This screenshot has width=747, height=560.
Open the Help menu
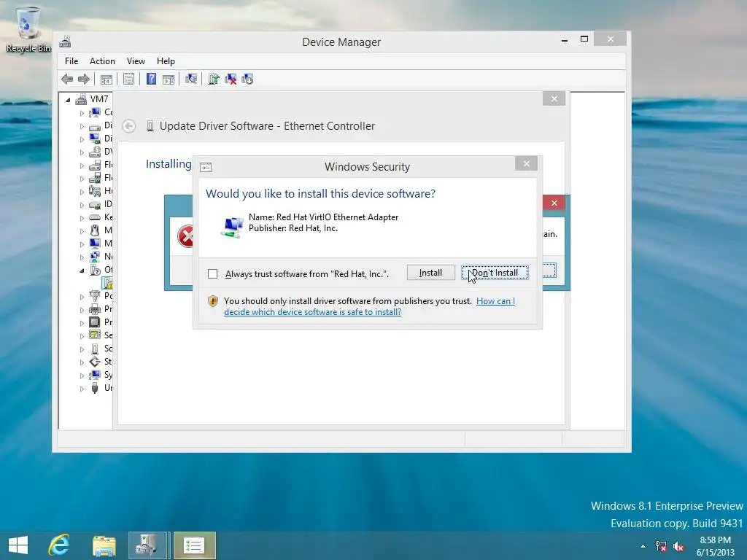(166, 61)
